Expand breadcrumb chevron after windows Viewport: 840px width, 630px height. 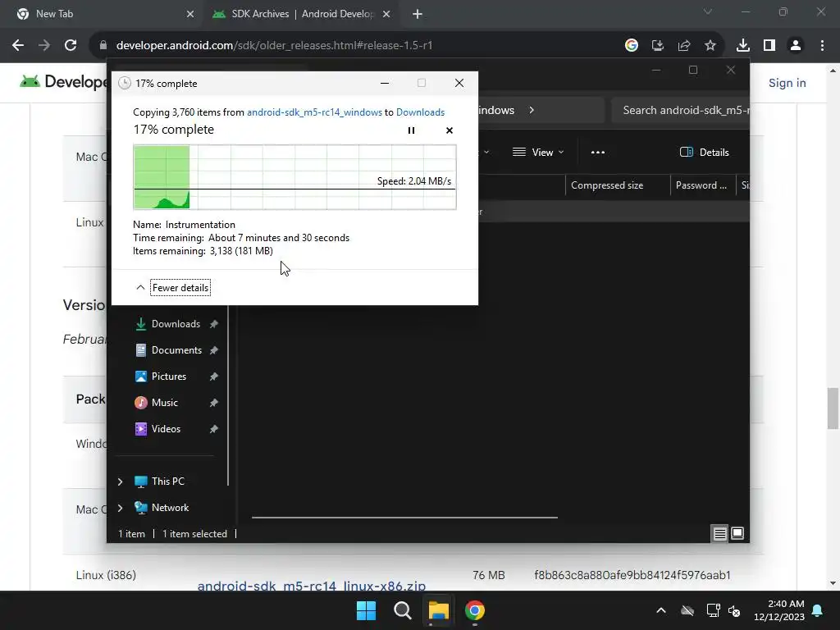point(532,111)
